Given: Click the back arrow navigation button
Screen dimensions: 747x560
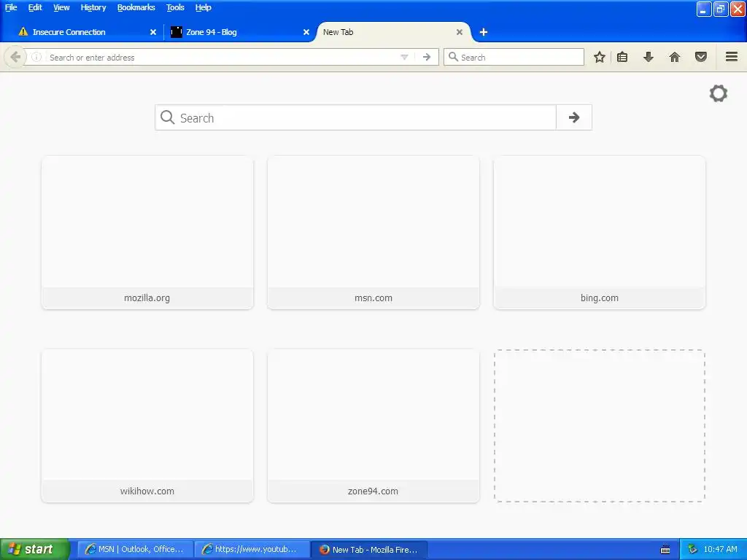Looking at the screenshot, I should [x=15, y=57].
